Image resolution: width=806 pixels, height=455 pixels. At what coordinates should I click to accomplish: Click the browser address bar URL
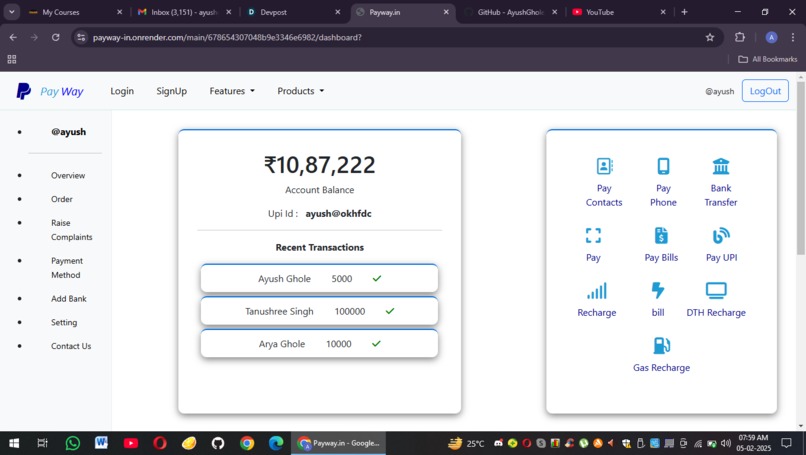[227, 37]
